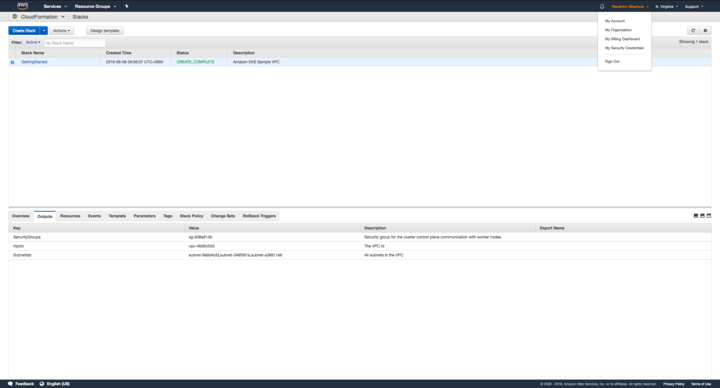Refresh the stacks list
The image size is (720, 388).
[693, 30]
